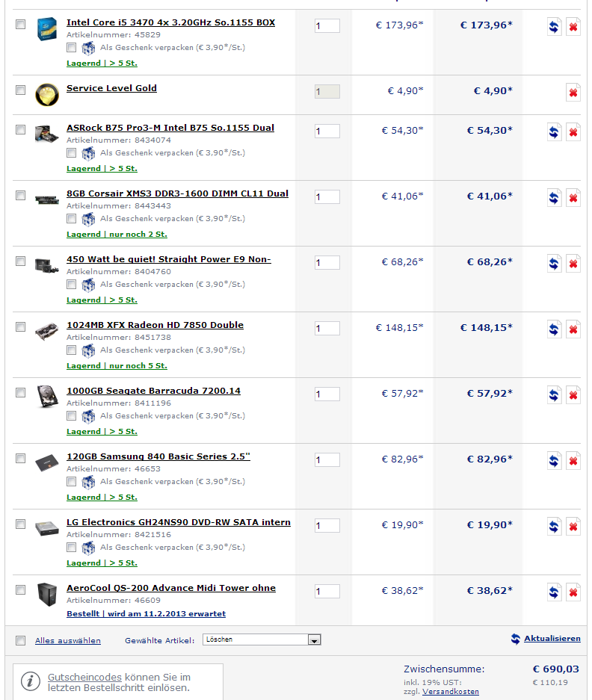The image size is (592, 700).
Task: Click the Intel Core i5 product thumbnail
Action: coord(47,28)
